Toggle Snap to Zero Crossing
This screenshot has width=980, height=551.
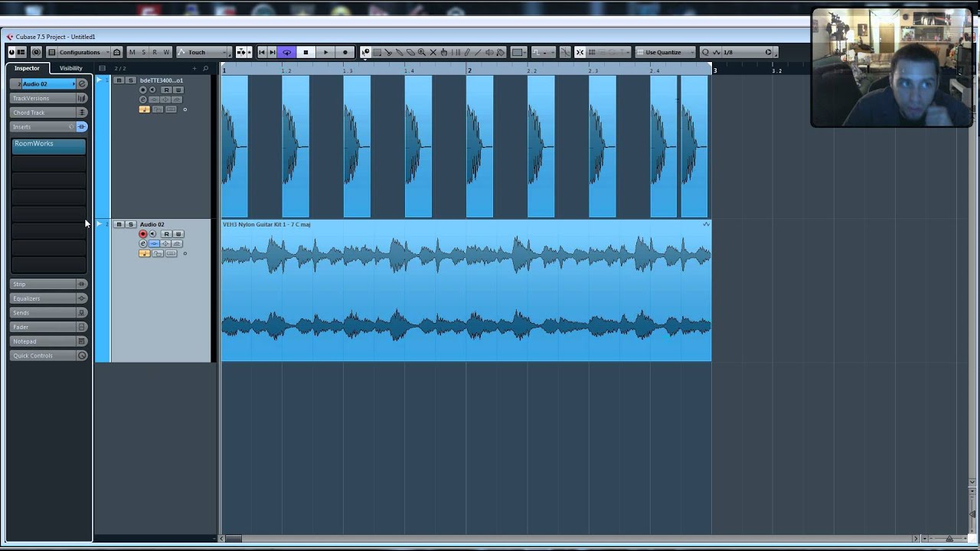pyautogui.click(x=565, y=52)
